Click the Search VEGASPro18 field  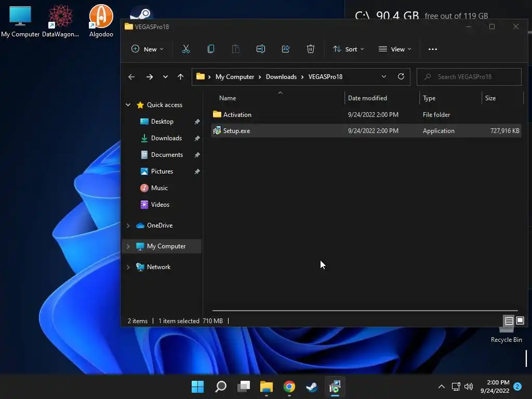[x=469, y=77]
